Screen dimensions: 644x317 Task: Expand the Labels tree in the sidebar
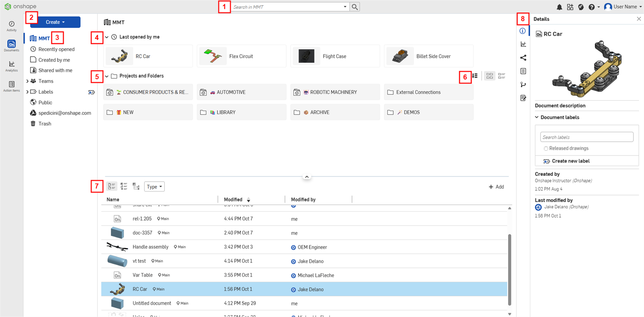coord(27,91)
